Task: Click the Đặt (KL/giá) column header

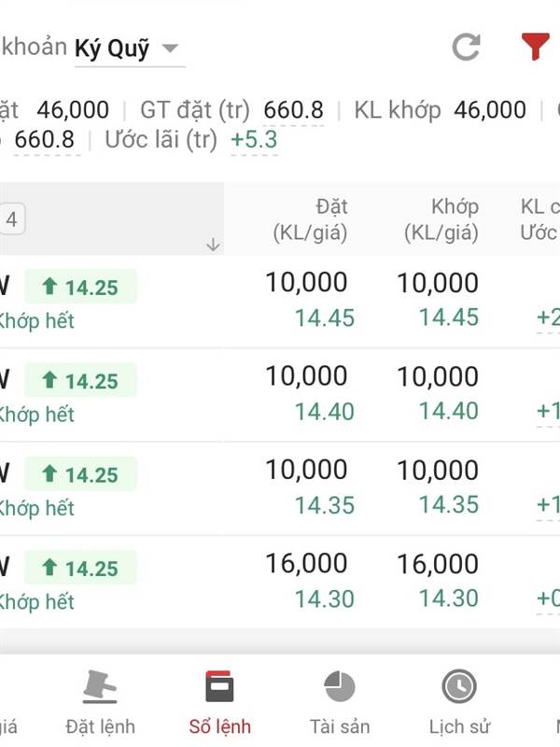Action: (311, 219)
